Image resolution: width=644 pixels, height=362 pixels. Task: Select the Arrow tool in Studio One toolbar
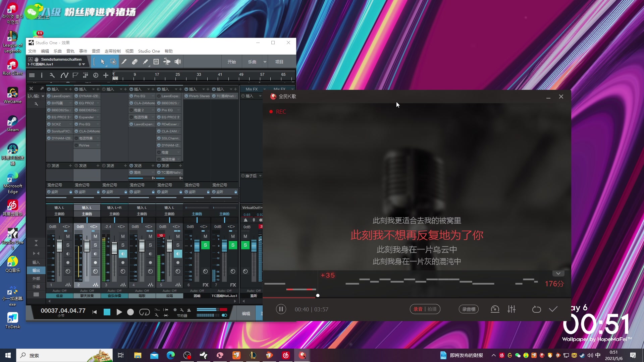tap(103, 62)
